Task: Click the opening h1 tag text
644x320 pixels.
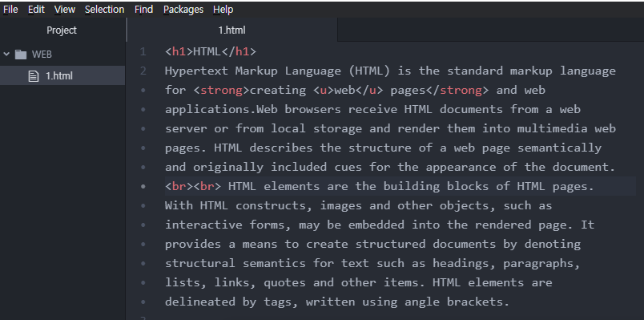Action: point(179,52)
